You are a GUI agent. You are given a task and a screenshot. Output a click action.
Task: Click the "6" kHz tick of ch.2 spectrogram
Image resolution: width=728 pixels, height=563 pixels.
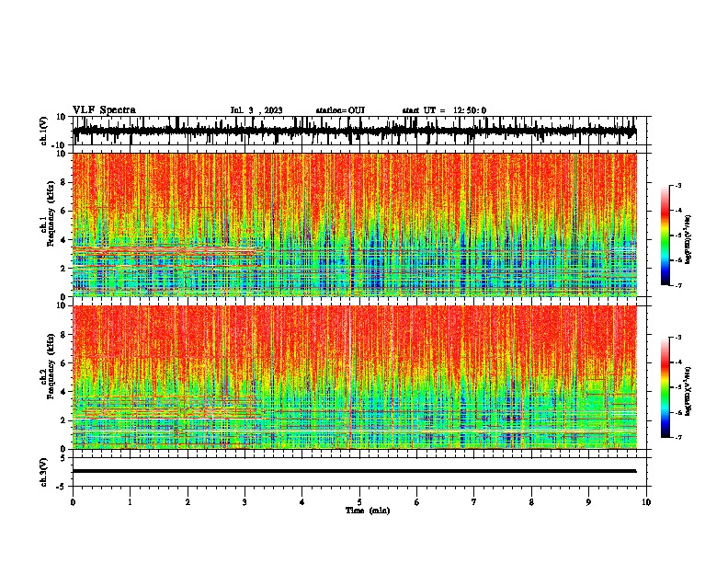(x=63, y=363)
